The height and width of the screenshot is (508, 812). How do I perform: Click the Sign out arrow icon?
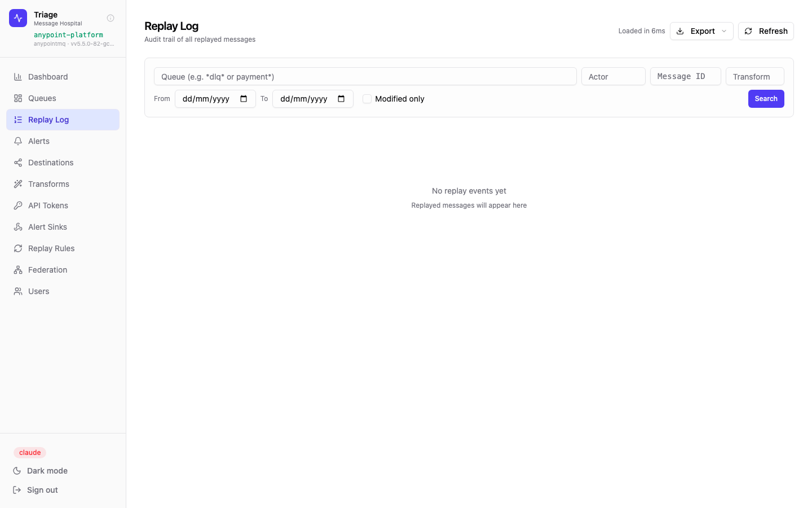(17, 490)
